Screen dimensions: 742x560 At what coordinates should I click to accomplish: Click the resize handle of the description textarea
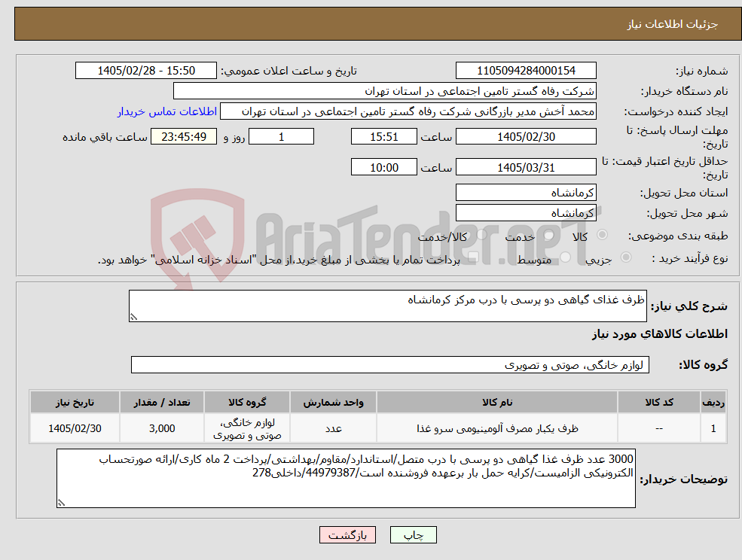(133, 318)
